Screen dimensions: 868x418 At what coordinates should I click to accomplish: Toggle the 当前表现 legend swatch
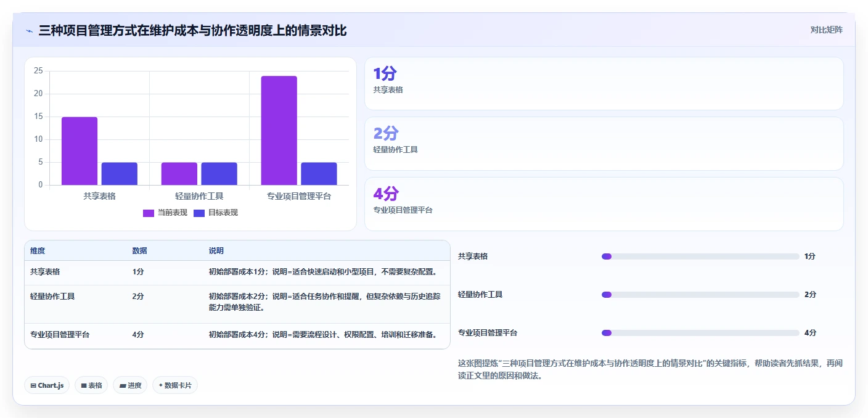pyautogui.click(x=149, y=213)
